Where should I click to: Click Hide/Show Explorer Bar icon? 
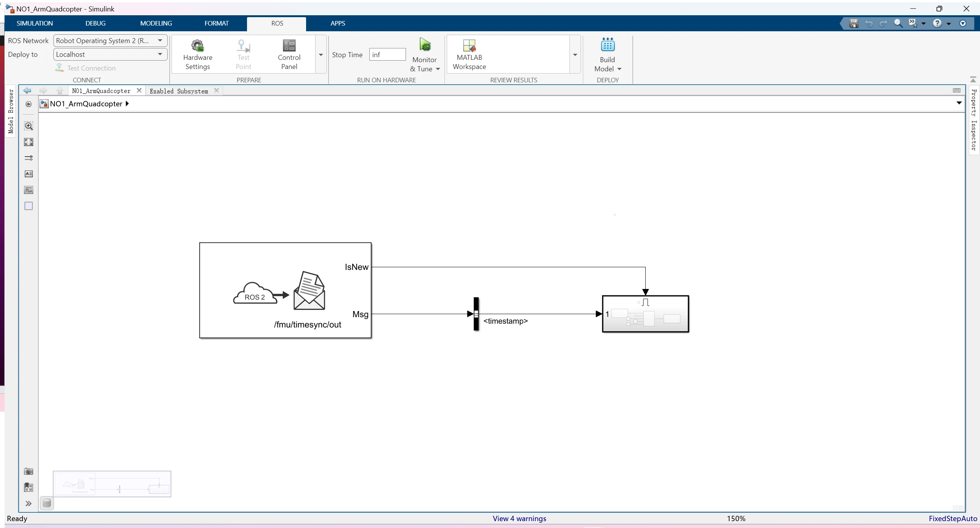coord(29,104)
